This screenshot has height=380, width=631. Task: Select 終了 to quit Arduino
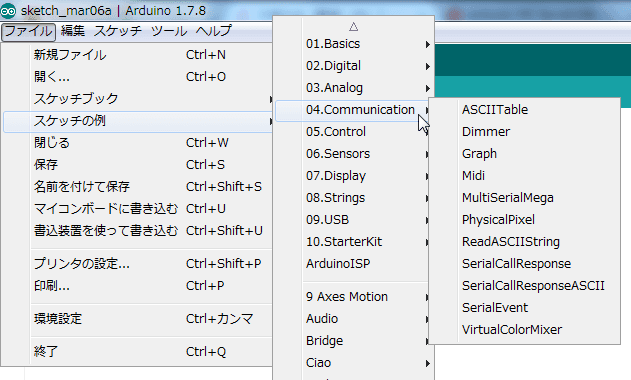[x=138, y=352]
